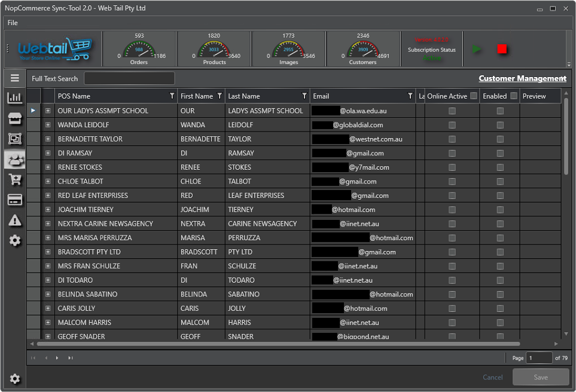This screenshot has width=576, height=392.
Task: Click the Cancel button
Action: pyautogui.click(x=492, y=377)
